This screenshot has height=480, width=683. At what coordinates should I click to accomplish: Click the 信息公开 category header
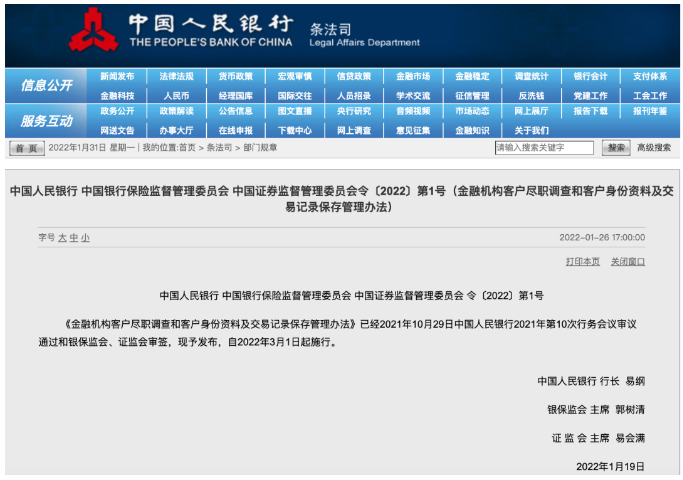pos(46,85)
